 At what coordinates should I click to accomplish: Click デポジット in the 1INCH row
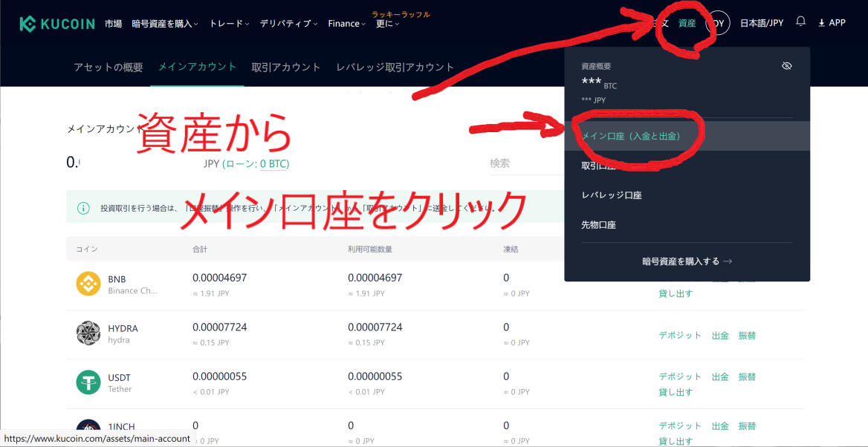(680, 426)
